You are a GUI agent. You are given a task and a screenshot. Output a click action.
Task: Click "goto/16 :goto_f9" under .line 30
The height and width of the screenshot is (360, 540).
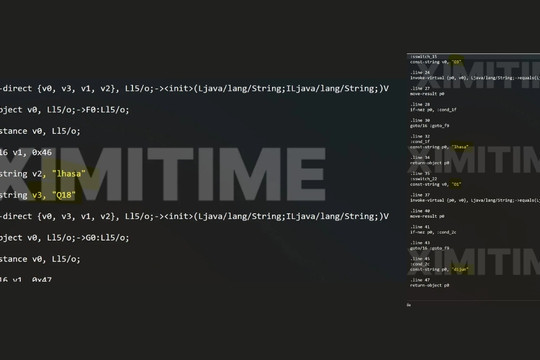[x=429, y=126]
